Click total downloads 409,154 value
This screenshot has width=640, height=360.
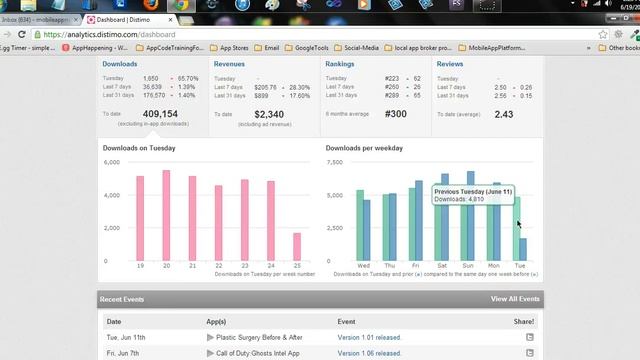[160, 114]
